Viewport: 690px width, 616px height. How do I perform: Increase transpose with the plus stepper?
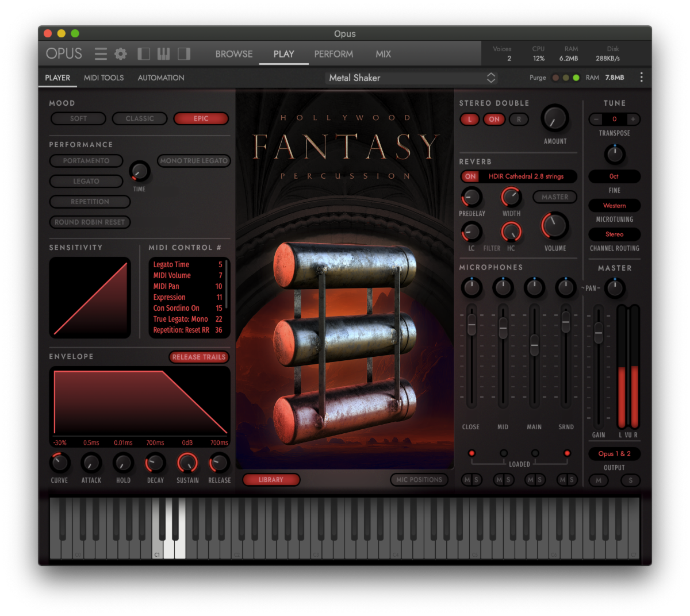(632, 119)
